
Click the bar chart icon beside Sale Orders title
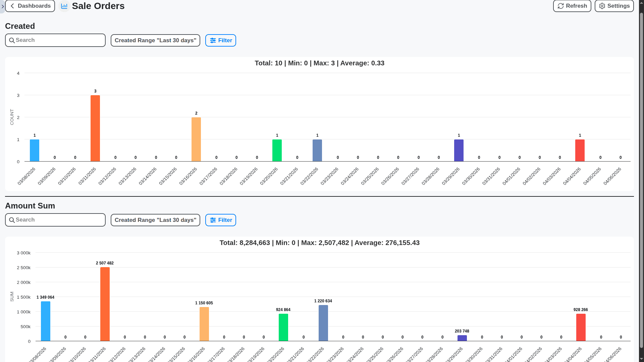tap(64, 6)
